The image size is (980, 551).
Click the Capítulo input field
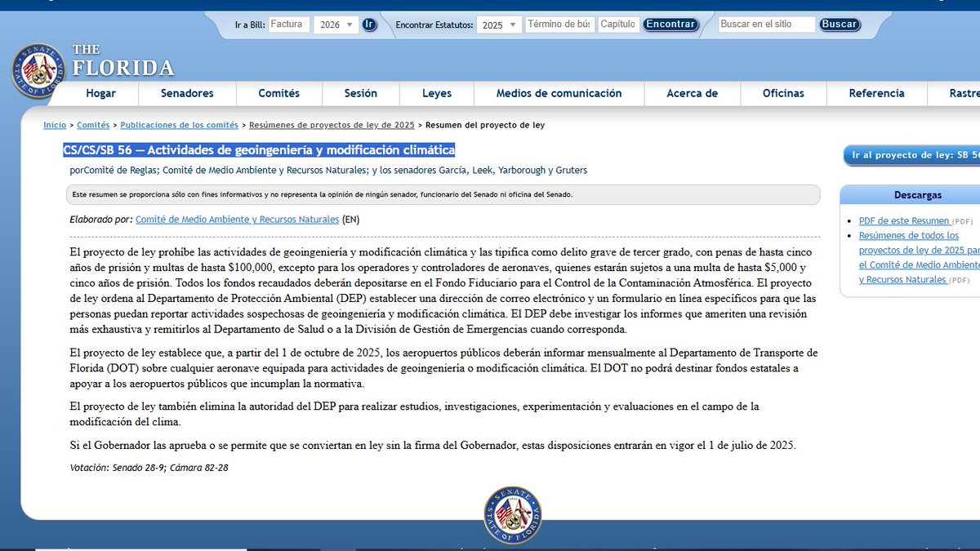tap(618, 24)
